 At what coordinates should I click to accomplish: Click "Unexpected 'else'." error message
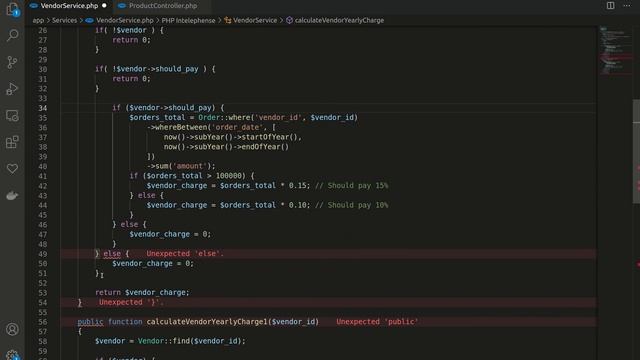point(185,253)
